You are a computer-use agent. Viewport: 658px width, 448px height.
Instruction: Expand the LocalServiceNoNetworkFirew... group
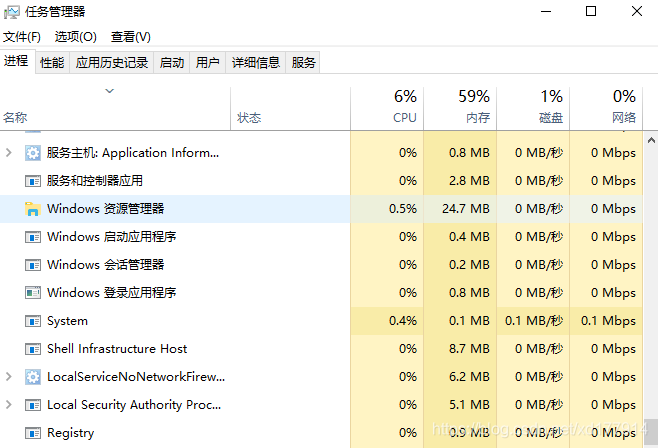coord(9,377)
